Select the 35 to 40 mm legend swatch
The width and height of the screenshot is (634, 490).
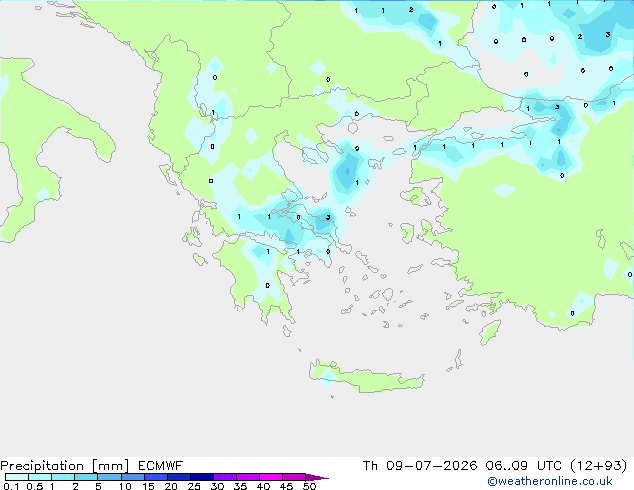pos(248,477)
